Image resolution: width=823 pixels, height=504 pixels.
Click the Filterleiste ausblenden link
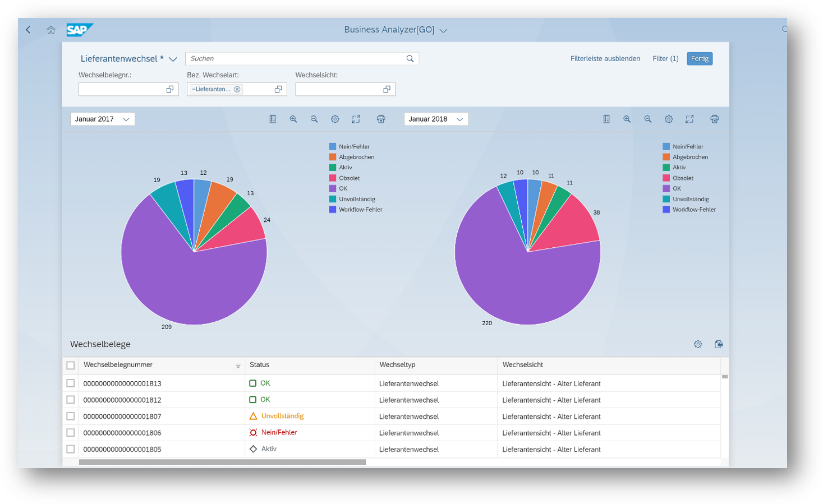click(x=605, y=58)
